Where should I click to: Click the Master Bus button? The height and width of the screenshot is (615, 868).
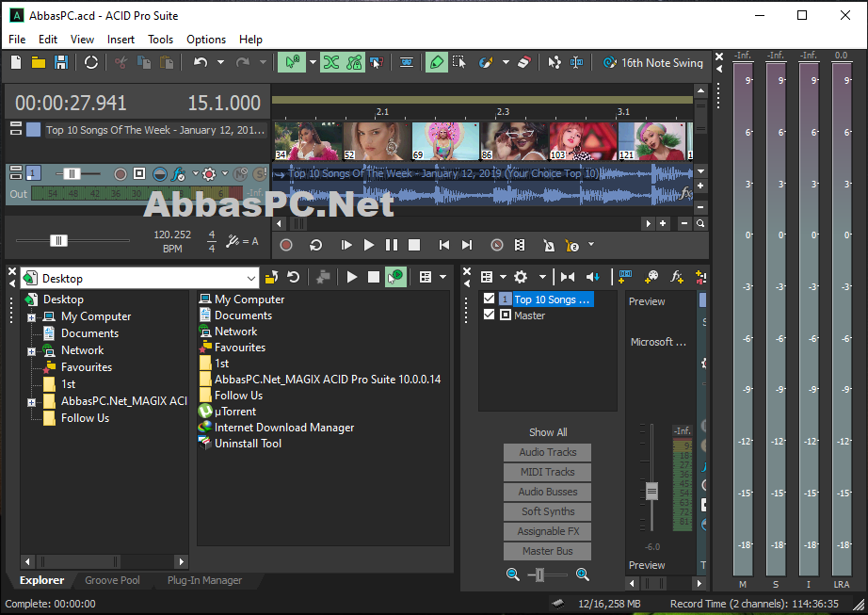coord(548,551)
